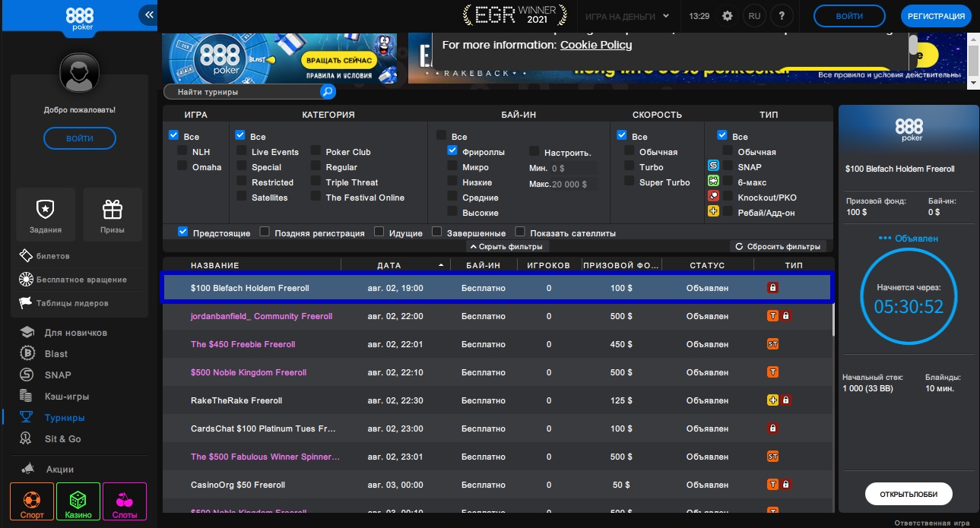Open the RU language selector

(754, 16)
